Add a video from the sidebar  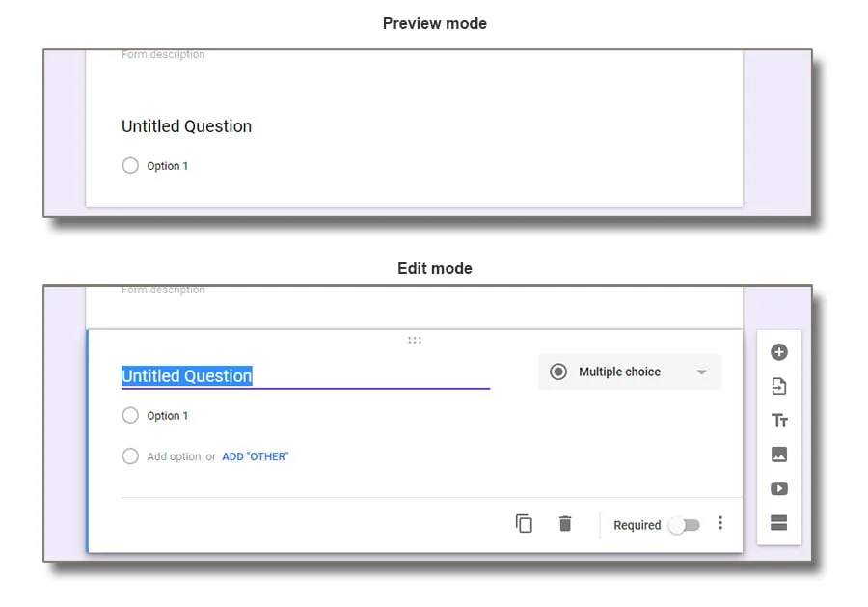779,488
